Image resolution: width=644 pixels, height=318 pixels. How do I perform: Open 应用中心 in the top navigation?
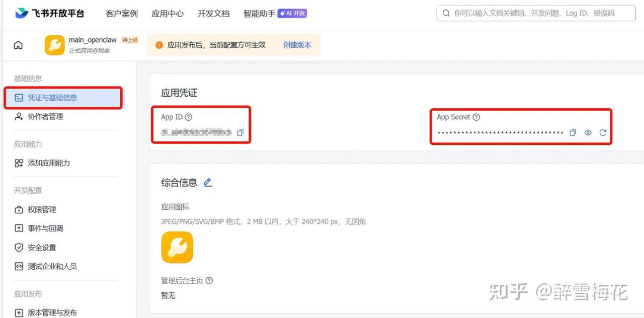pyautogui.click(x=168, y=14)
